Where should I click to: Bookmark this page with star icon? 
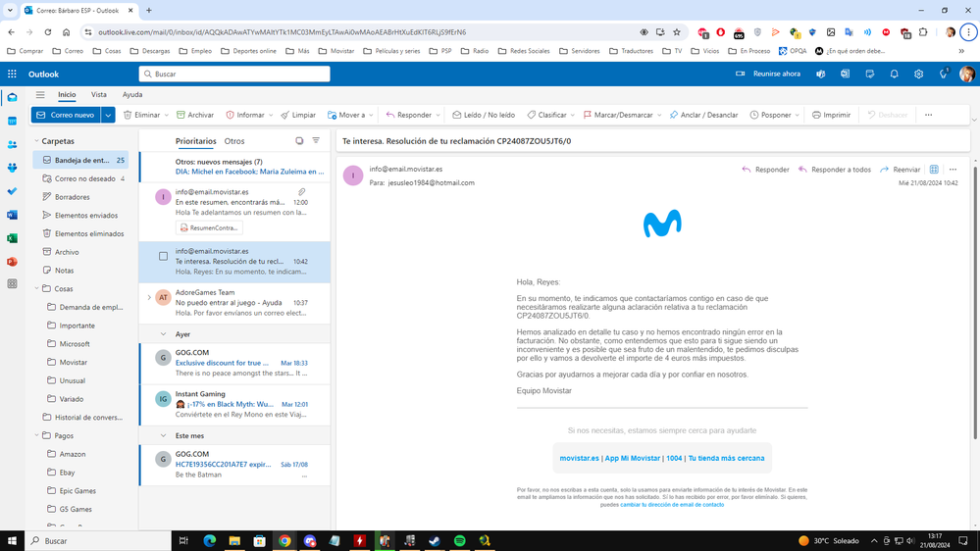coord(676,31)
